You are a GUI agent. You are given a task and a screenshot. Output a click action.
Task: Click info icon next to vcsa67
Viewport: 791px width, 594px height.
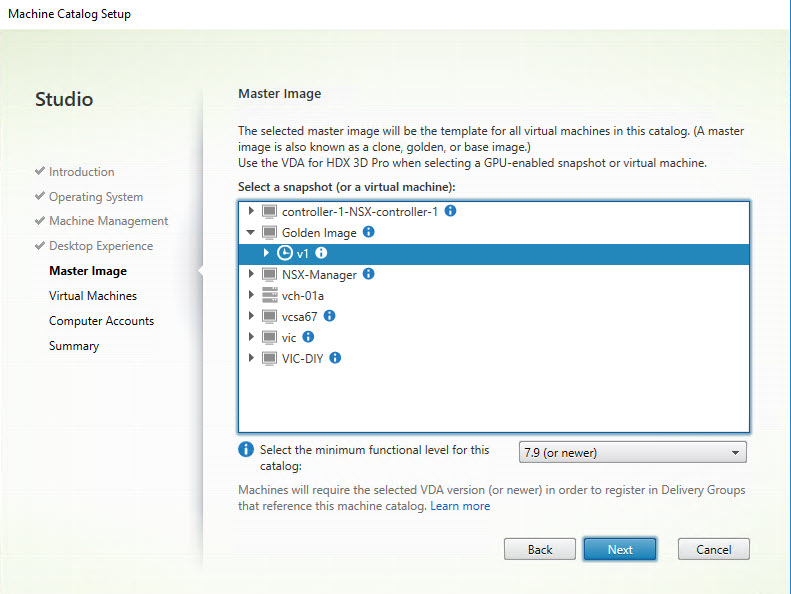tap(329, 316)
